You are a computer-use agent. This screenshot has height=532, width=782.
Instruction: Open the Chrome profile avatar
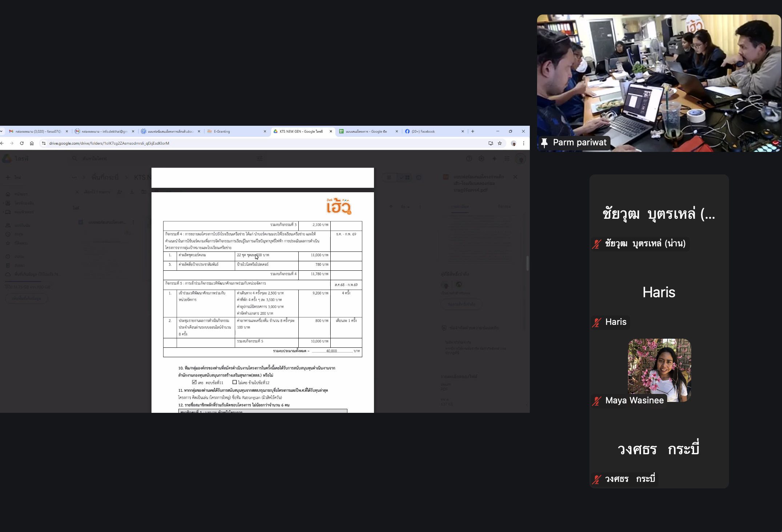pos(513,143)
